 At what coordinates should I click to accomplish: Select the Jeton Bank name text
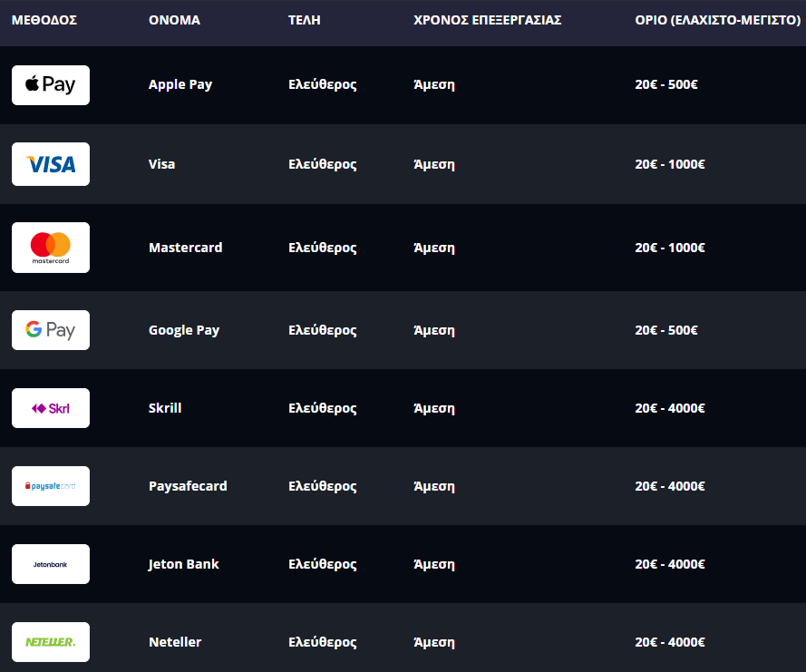pos(183,565)
